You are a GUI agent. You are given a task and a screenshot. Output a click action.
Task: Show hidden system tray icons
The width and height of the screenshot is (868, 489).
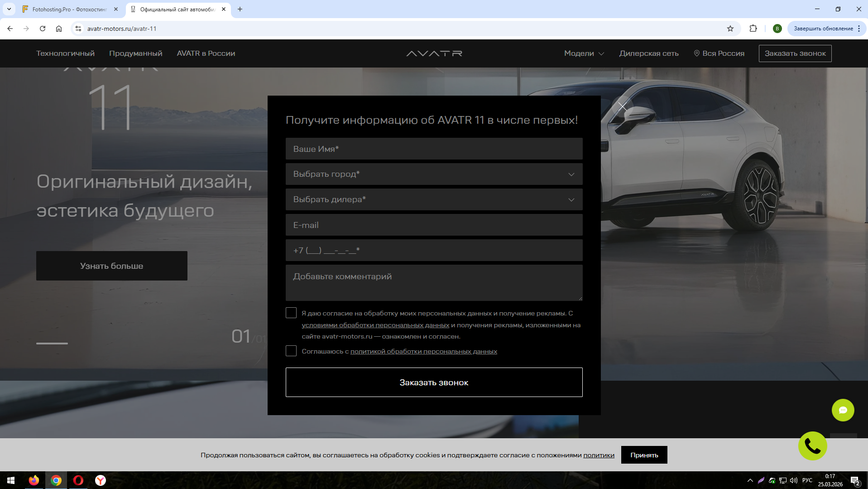click(x=750, y=480)
